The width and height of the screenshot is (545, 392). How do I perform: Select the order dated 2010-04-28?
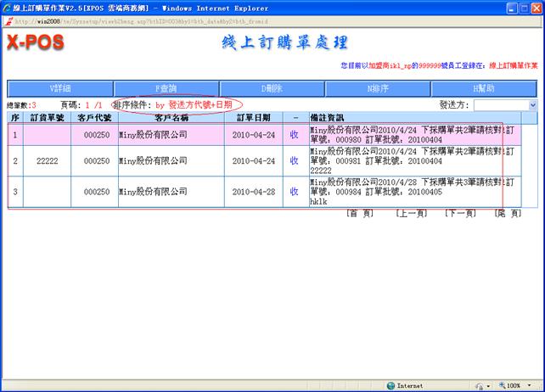tap(254, 192)
